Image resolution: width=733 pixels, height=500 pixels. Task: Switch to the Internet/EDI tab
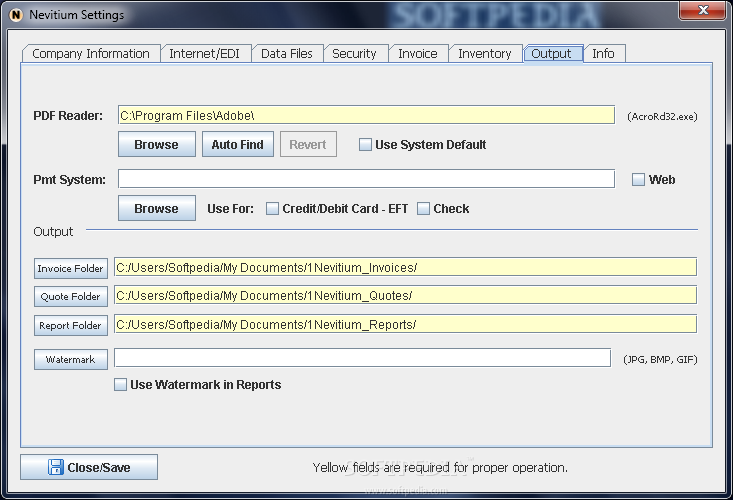(204, 54)
